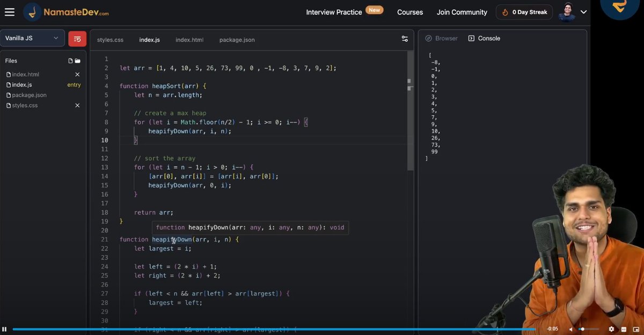Click 'let largest = i;' code line

tap(163, 249)
